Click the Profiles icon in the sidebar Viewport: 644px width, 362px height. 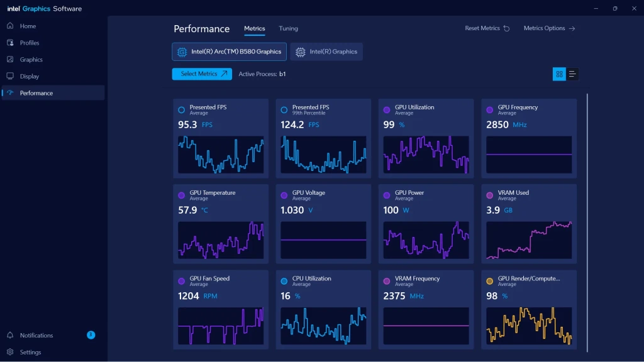(x=10, y=43)
